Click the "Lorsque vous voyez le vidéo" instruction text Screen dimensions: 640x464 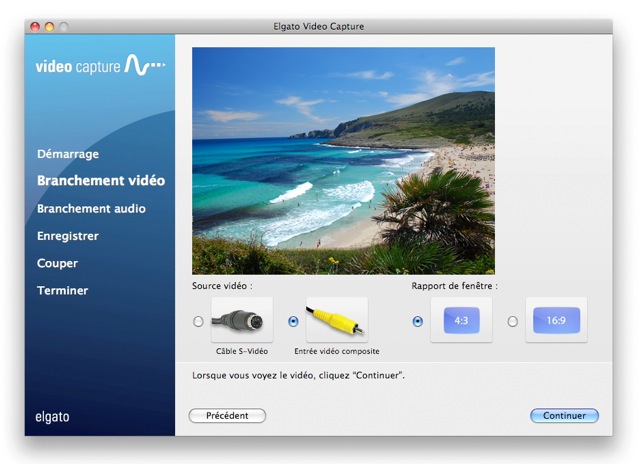tap(298, 375)
